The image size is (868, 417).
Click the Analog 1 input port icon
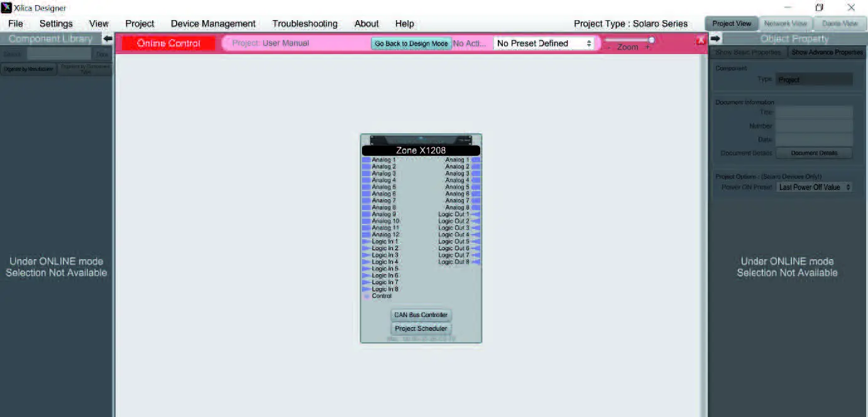366,160
